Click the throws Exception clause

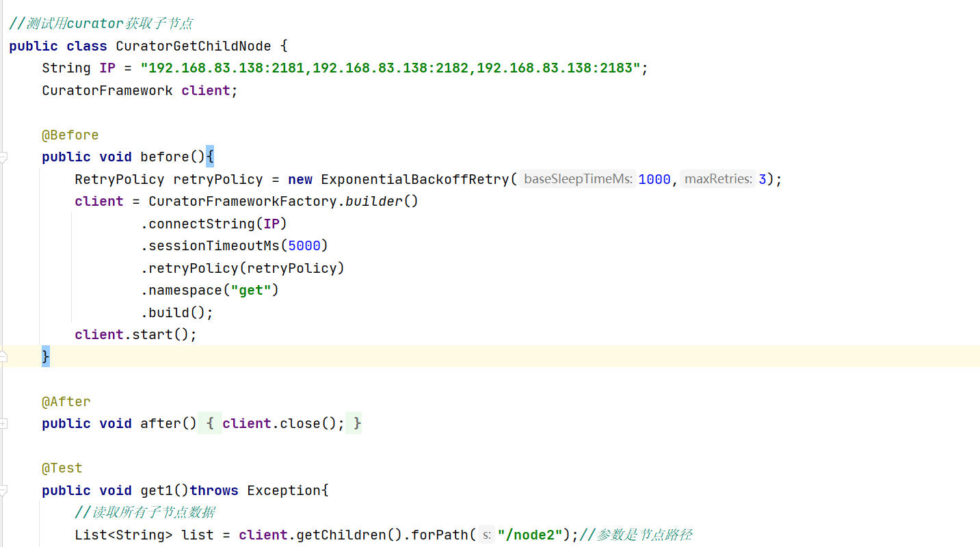tap(255, 490)
